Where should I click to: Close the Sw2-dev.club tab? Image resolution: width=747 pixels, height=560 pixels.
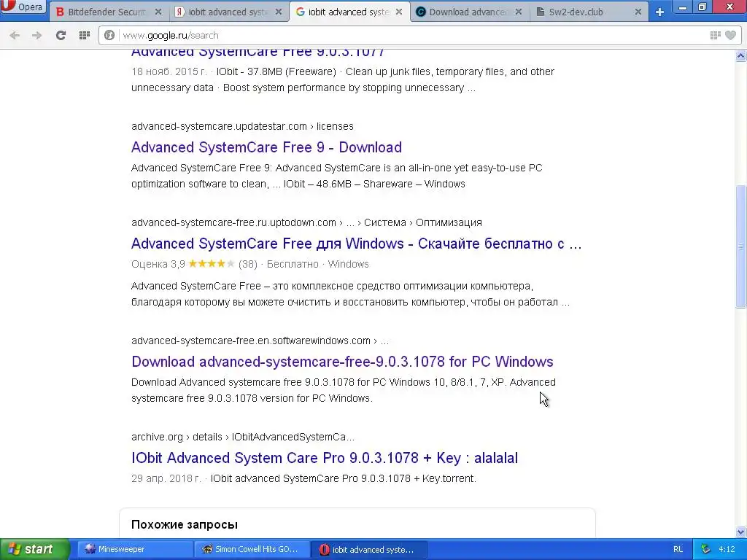click(638, 12)
